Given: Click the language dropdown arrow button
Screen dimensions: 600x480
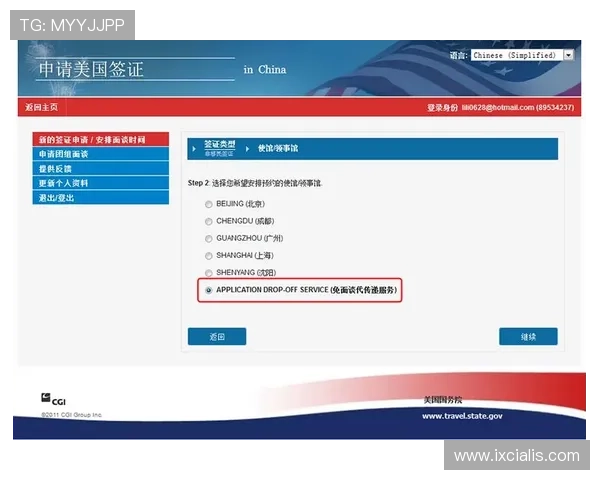Looking at the screenshot, I should point(568,55).
